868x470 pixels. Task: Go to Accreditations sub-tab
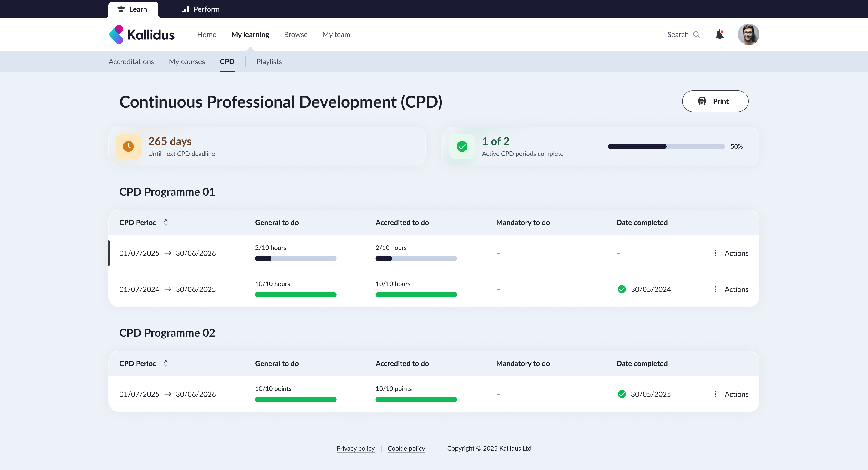[x=131, y=62]
